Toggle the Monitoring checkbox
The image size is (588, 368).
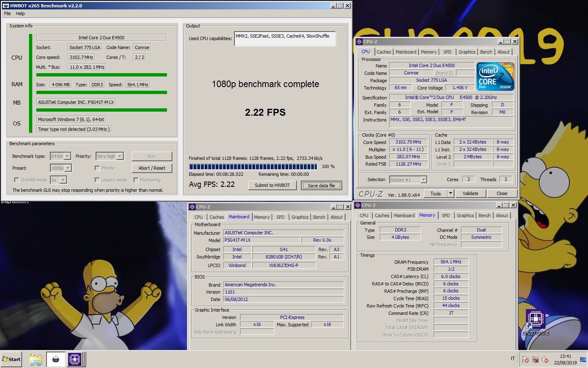point(136,180)
